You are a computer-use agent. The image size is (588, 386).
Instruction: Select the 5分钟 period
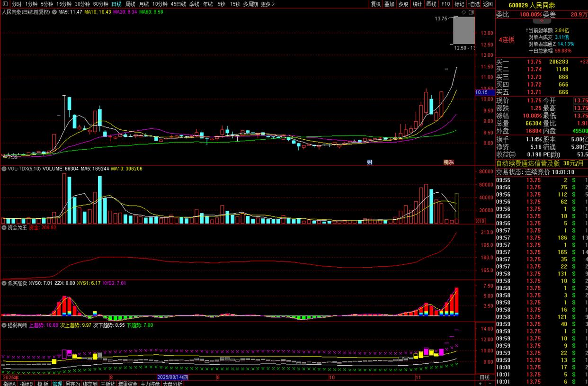point(47,4)
